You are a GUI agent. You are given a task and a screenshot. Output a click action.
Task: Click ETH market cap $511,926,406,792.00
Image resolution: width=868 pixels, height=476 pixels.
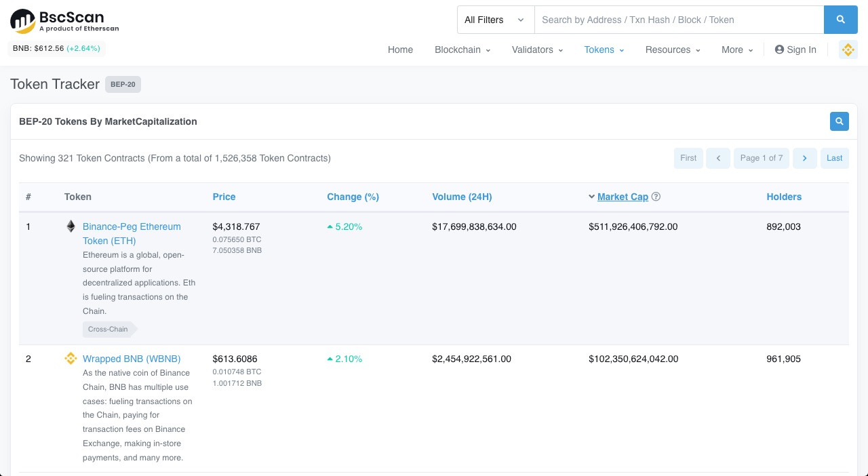[633, 226]
